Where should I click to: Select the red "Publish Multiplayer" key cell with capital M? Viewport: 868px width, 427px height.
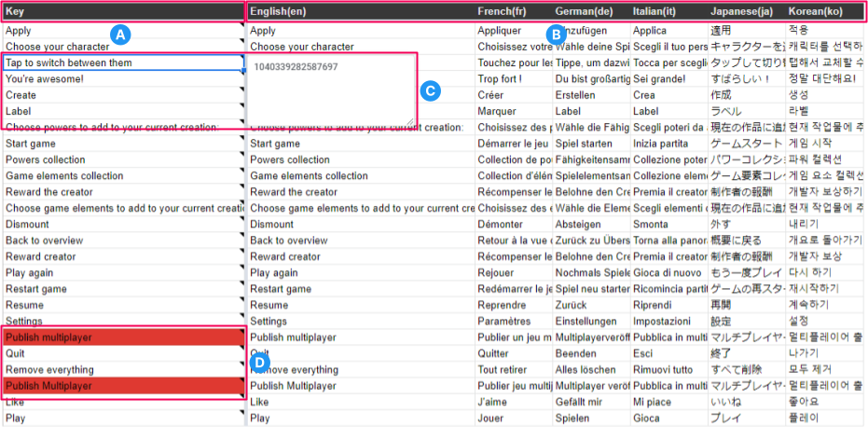click(121, 385)
